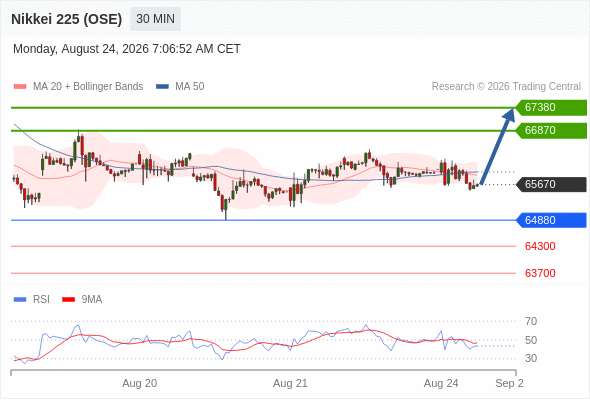
Task: Click the blue upward forecast arrow
Action: pyautogui.click(x=497, y=146)
